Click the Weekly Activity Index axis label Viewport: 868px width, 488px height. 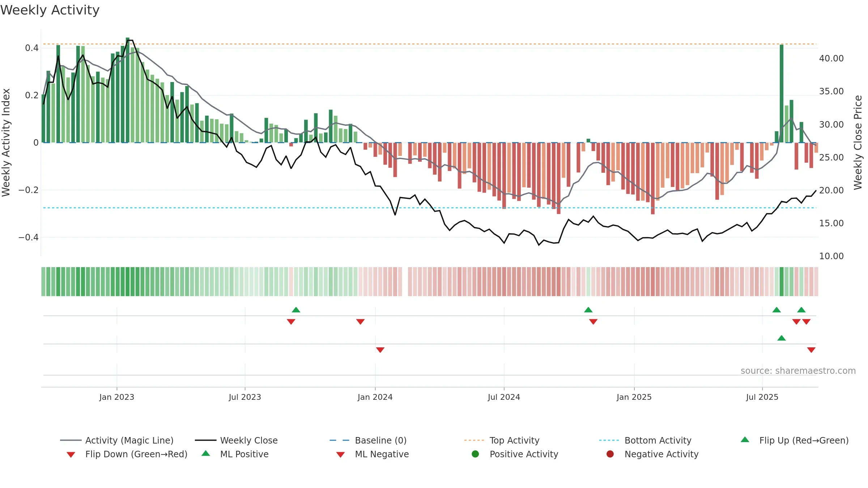pos(6,142)
